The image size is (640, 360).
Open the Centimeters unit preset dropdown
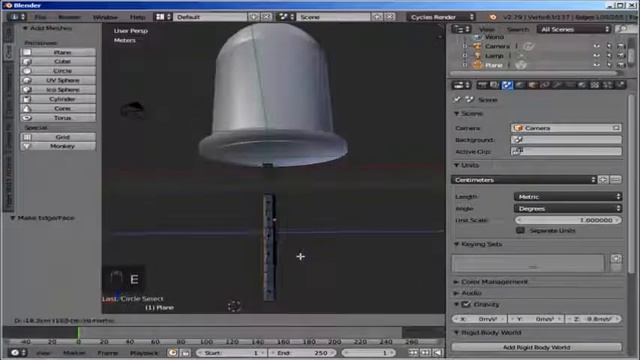click(x=524, y=180)
